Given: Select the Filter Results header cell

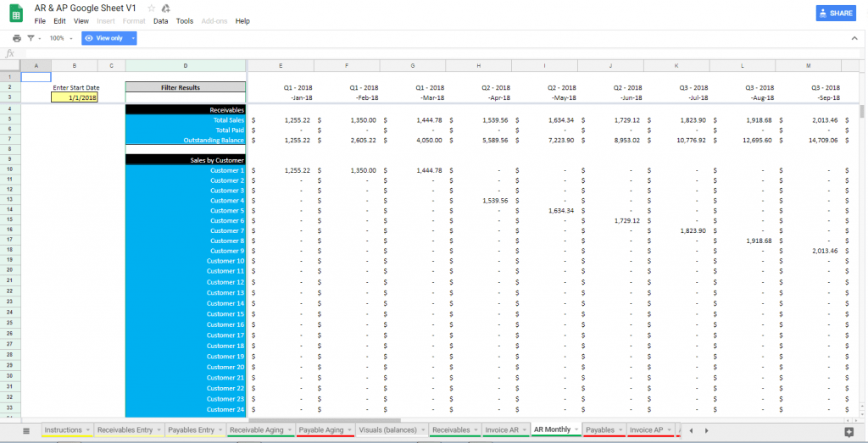Looking at the screenshot, I should [x=186, y=87].
